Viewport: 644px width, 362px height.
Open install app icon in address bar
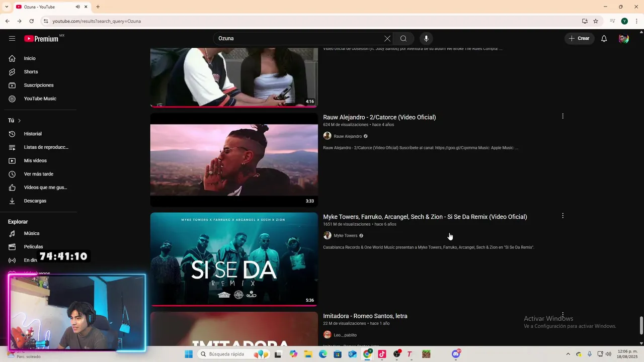tap(585, 21)
